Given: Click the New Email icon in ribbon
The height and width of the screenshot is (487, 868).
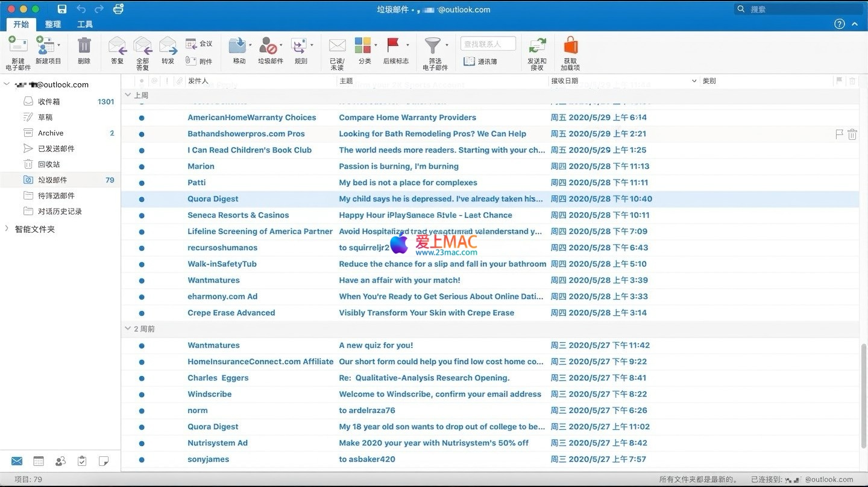Looking at the screenshot, I should coord(17,46).
